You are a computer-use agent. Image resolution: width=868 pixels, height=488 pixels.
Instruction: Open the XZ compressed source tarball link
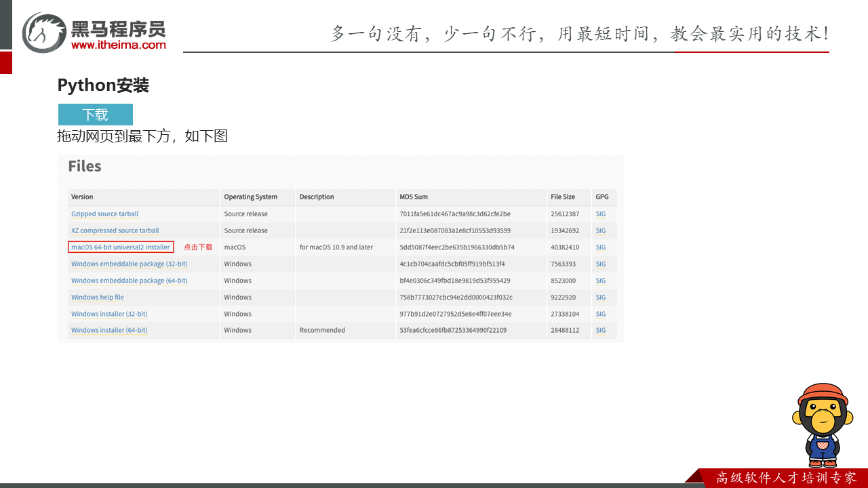[x=115, y=230]
